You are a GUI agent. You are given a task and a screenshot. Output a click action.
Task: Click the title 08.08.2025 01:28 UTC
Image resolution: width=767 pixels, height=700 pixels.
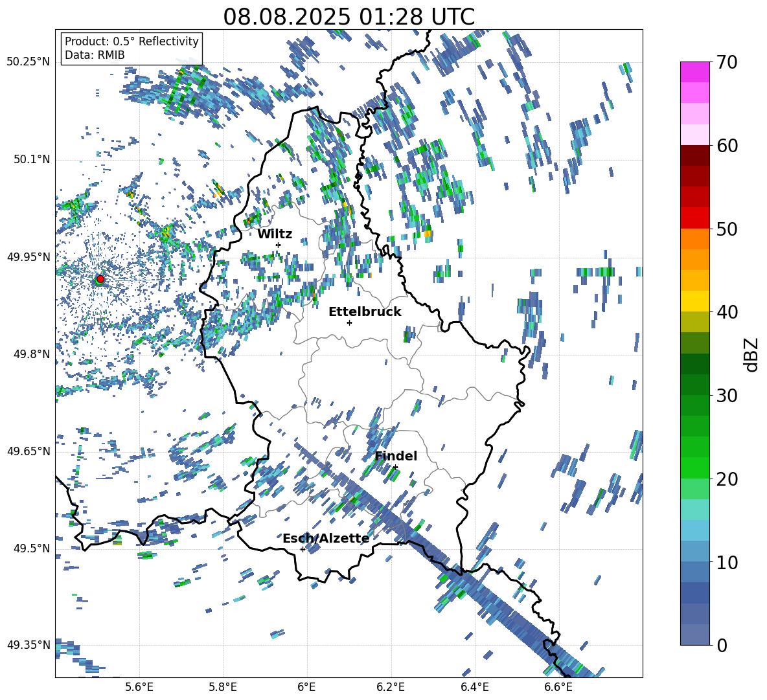pos(349,17)
